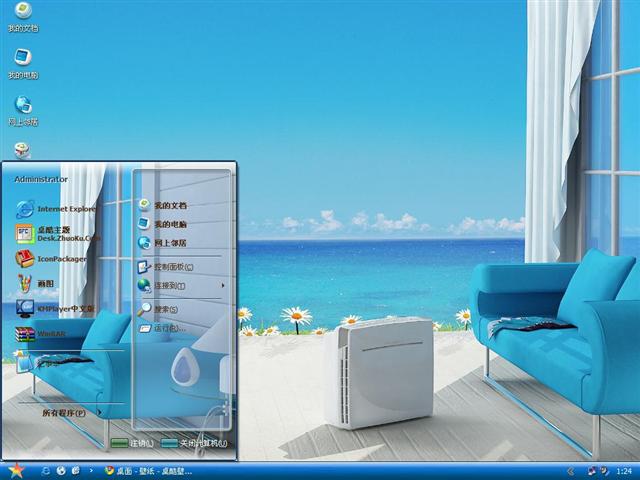Click the network connection tray icon
The image size is (640, 480).
(591, 471)
